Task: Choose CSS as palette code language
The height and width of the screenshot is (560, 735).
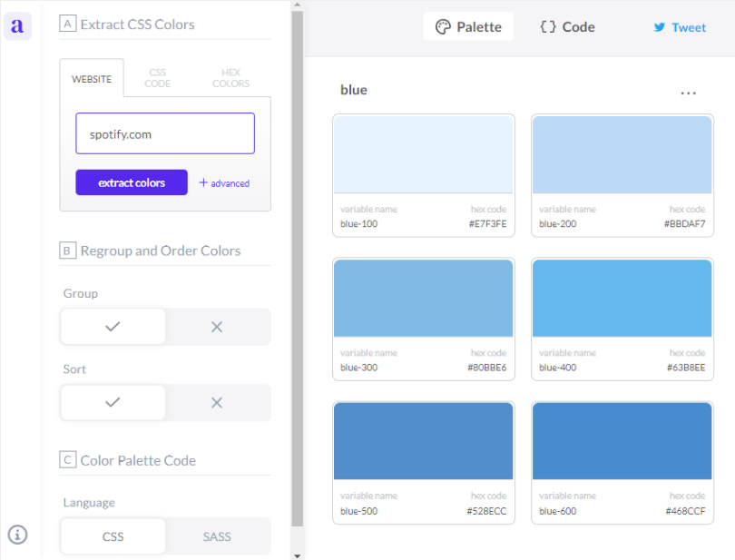Action: (x=113, y=536)
